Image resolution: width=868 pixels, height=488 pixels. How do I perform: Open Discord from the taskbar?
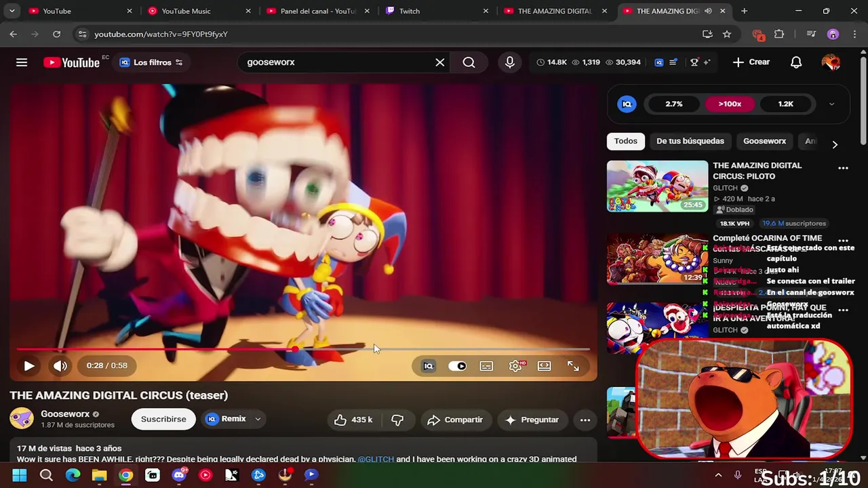click(179, 475)
